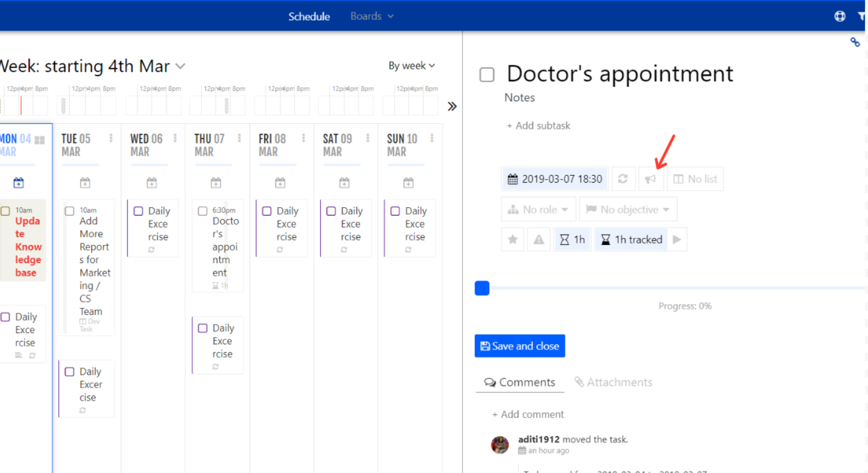Click the 1h time estimate button

[x=573, y=240]
